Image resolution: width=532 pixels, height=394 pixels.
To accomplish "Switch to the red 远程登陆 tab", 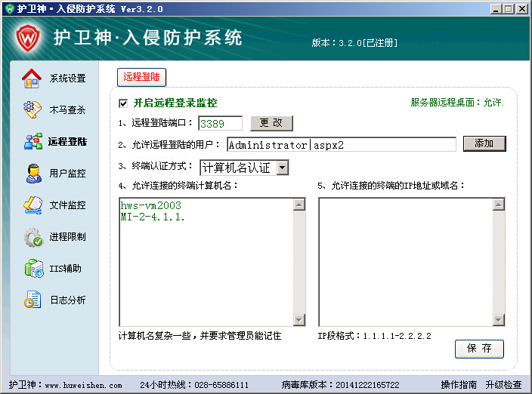I will point(141,77).
